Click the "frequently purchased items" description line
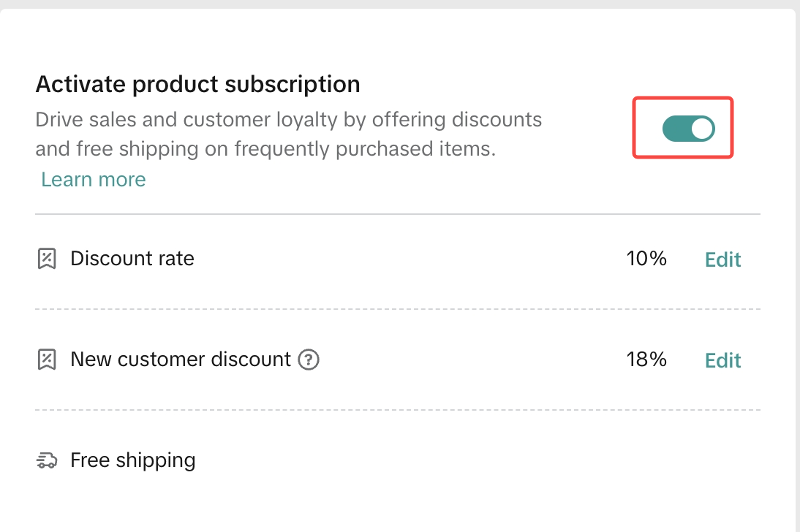This screenshot has width=800, height=532. [x=265, y=149]
